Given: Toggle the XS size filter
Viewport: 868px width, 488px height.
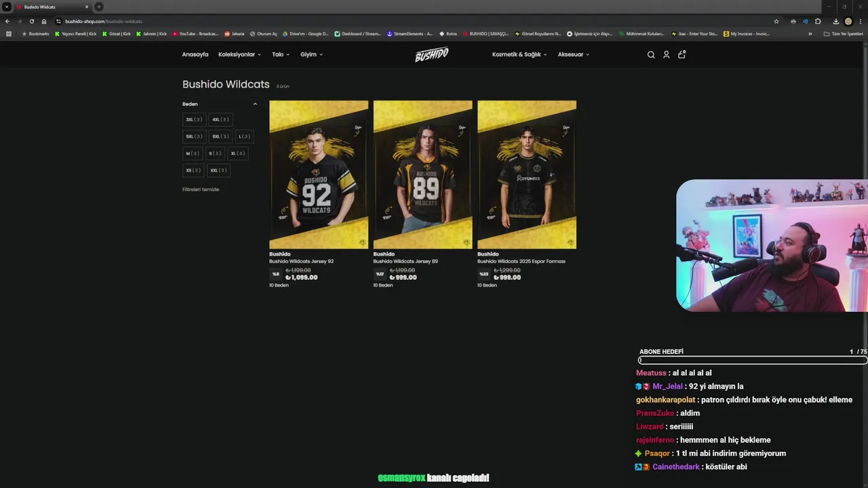Looking at the screenshot, I should pyautogui.click(x=193, y=170).
